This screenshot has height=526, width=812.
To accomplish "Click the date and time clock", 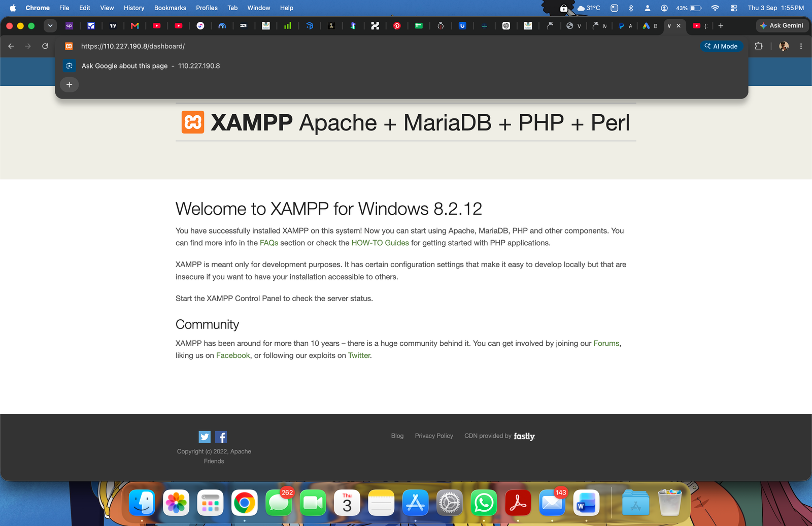I will 776,8.
